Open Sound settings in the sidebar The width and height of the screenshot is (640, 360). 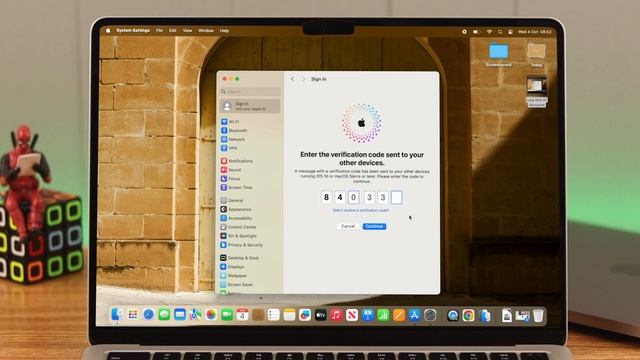231,170
